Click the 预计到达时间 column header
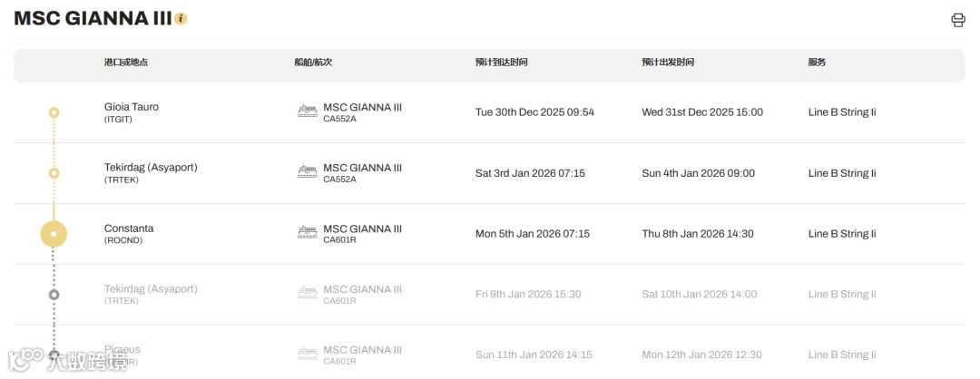 tap(501, 63)
